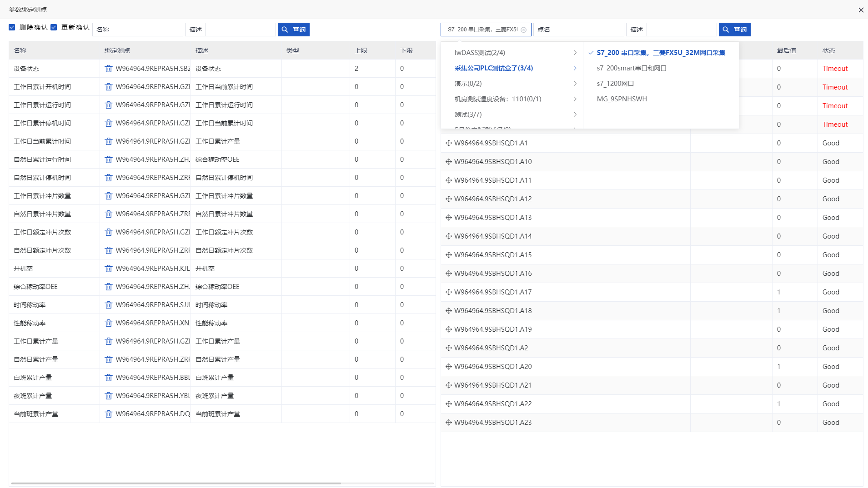
Task: Focus the right 描述 search field
Action: coord(682,30)
